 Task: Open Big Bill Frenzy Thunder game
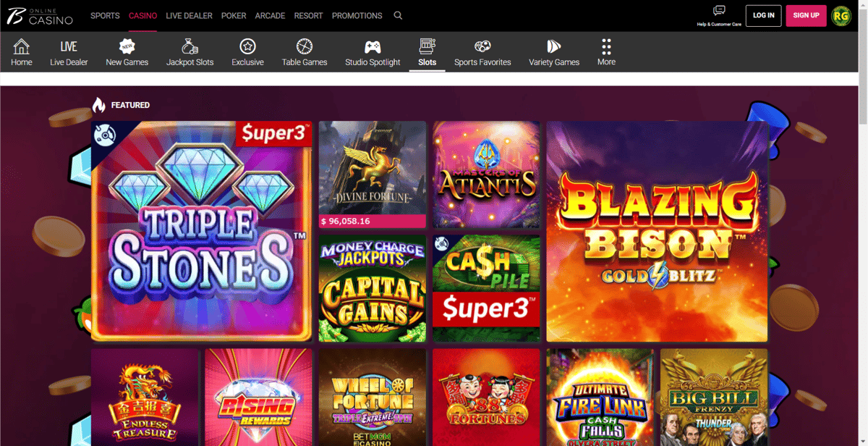714,397
